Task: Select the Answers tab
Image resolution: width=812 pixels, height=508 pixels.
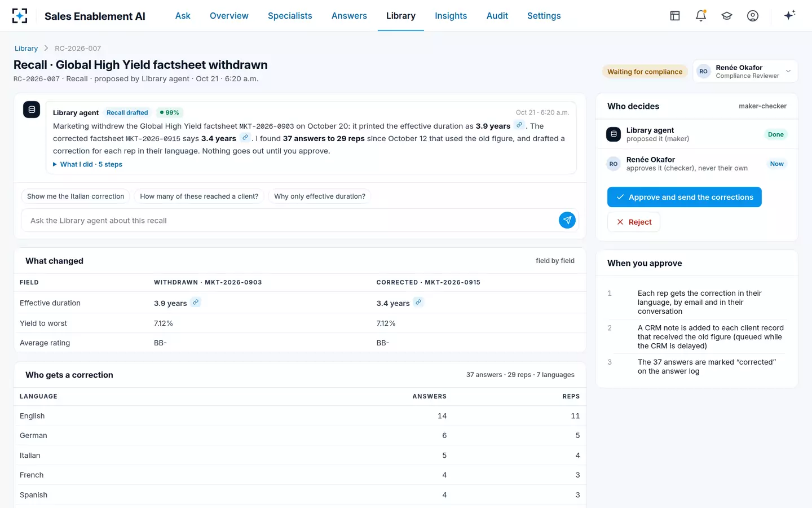Action: coord(349,16)
